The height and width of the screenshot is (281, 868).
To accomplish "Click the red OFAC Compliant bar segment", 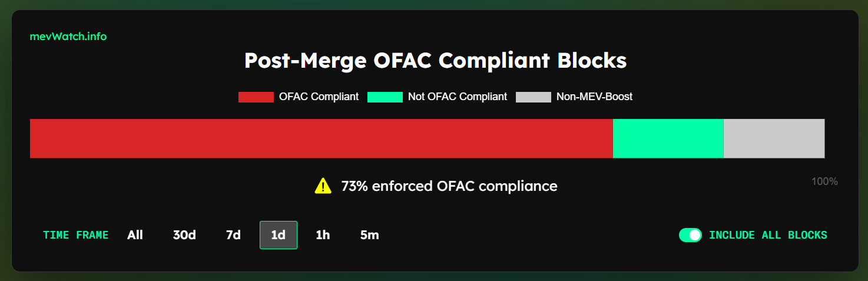I will pyautogui.click(x=321, y=138).
